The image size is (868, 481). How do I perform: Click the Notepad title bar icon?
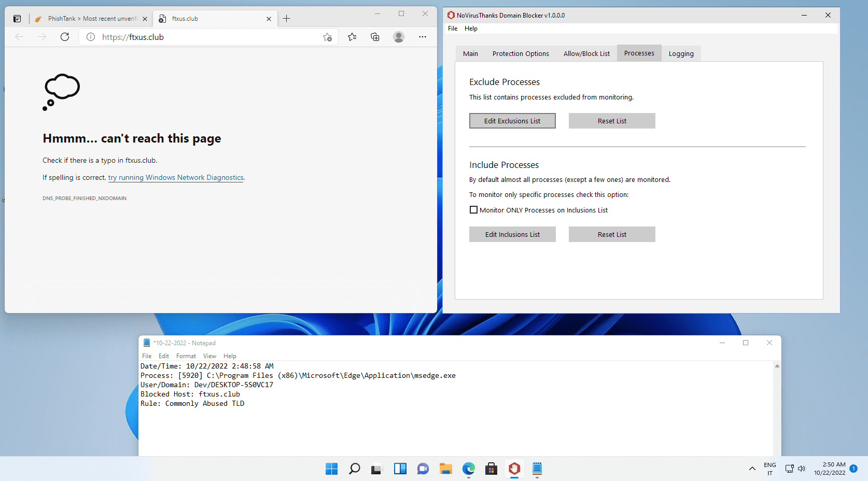coord(147,343)
